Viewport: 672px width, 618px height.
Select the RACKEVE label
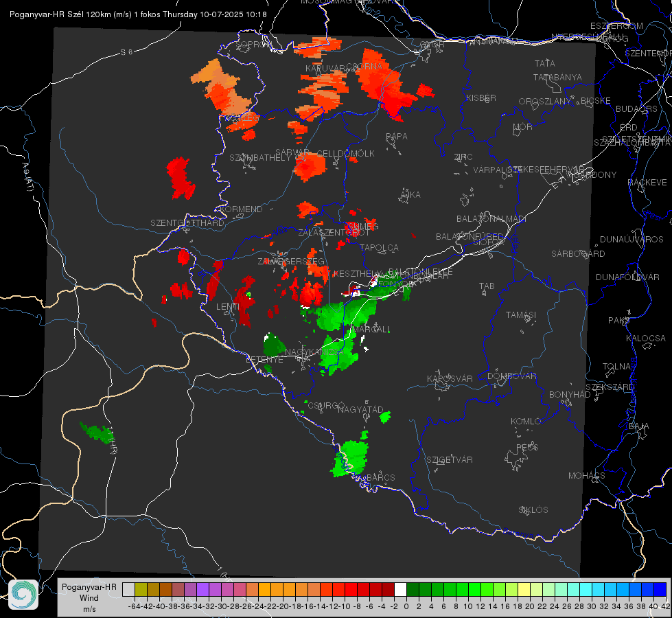tap(647, 183)
